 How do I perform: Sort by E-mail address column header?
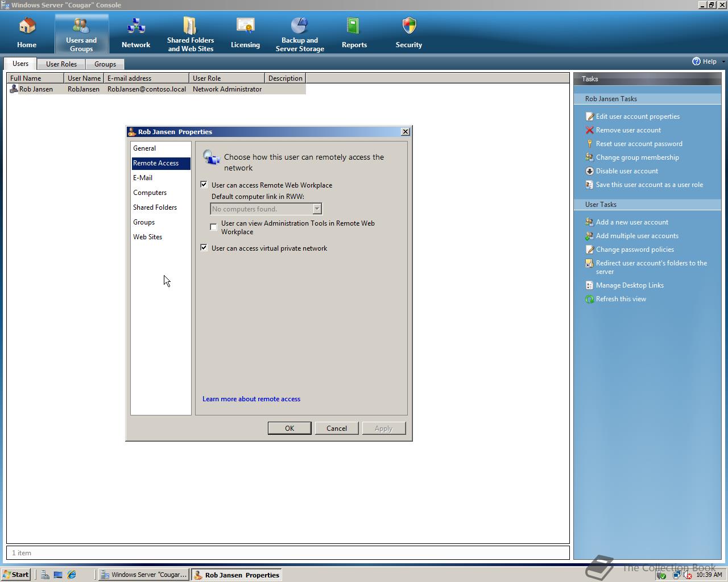(147, 78)
